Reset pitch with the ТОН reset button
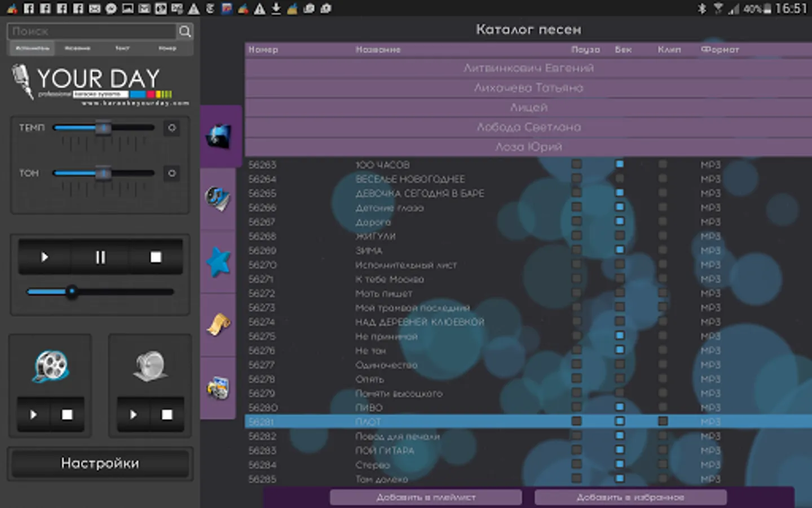Viewport: 812px width, 508px height. tap(172, 173)
